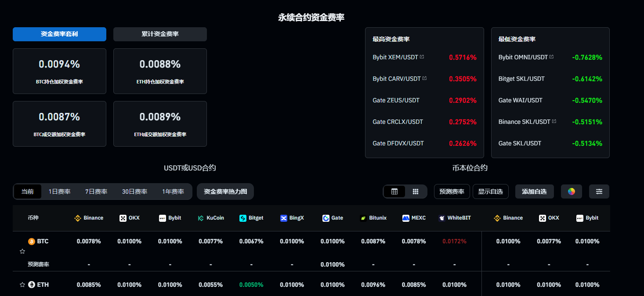Open external link beside Bybit OMNI/USDT

pos(551,57)
